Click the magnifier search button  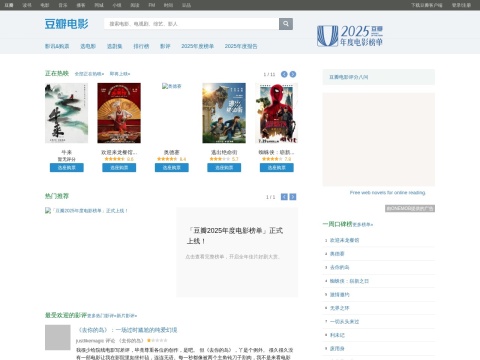[x=286, y=24]
